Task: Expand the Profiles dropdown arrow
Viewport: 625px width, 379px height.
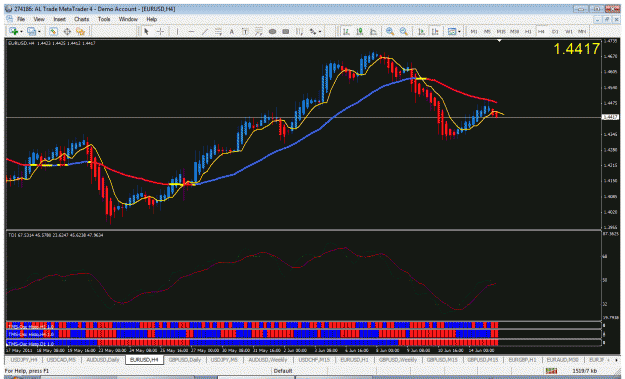Action: (39, 31)
